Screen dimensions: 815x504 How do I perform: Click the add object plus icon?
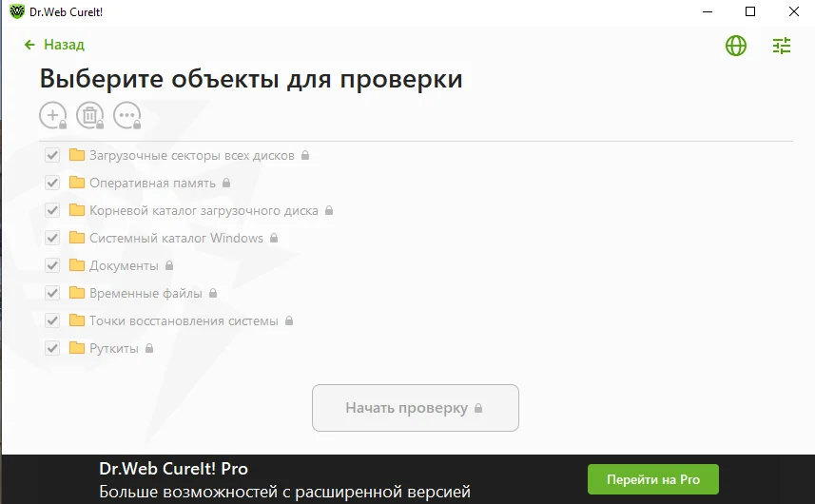52,115
